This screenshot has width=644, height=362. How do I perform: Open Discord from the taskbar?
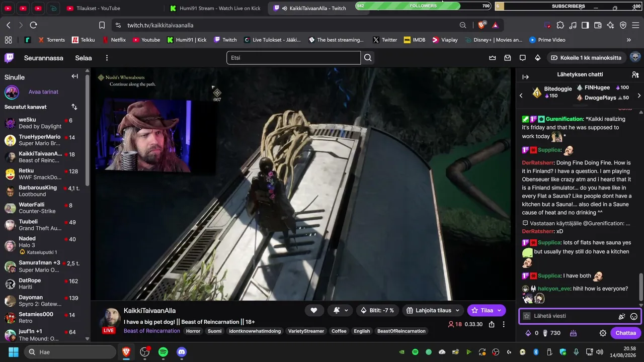(182, 352)
